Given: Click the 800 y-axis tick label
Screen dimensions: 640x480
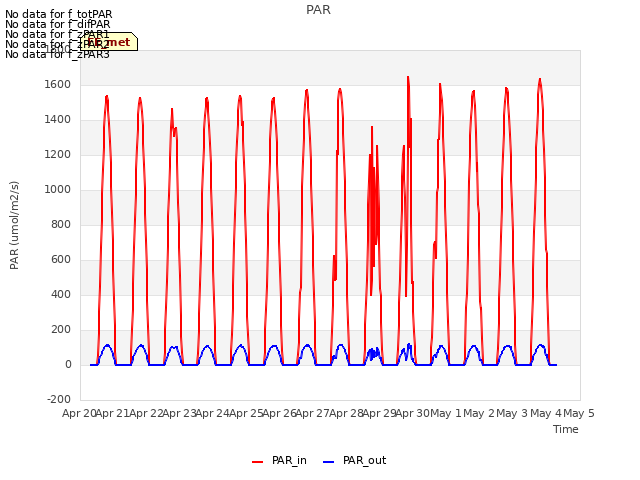Looking at the screenshot, I should 61,224.
